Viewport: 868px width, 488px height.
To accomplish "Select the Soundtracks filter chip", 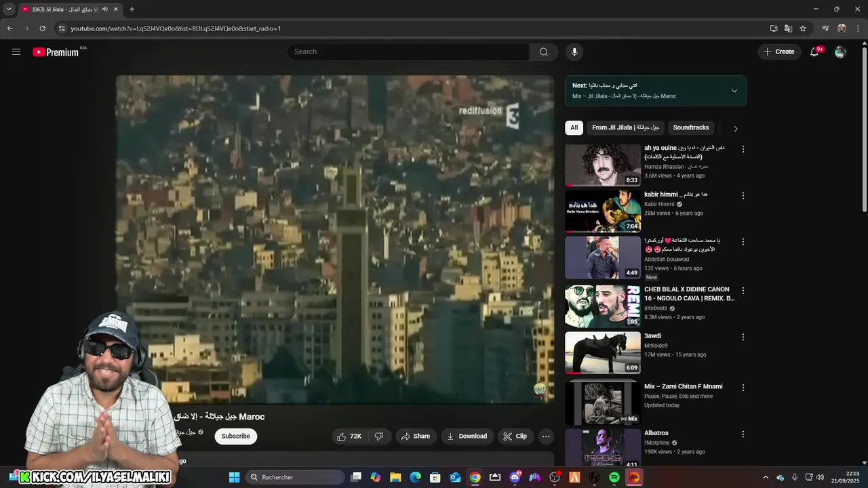I will 691,127.
